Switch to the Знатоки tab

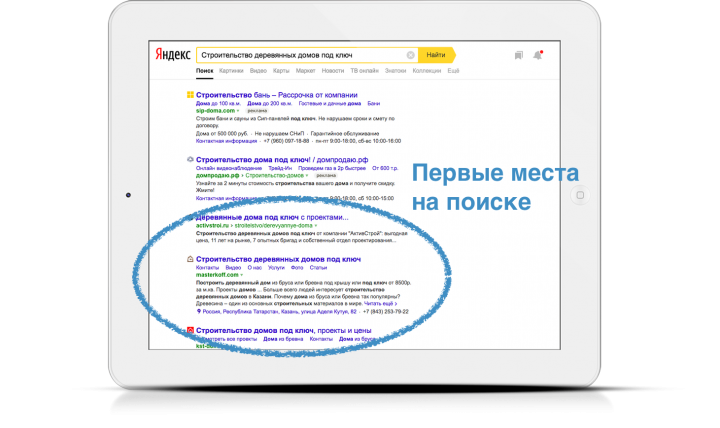click(x=395, y=71)
